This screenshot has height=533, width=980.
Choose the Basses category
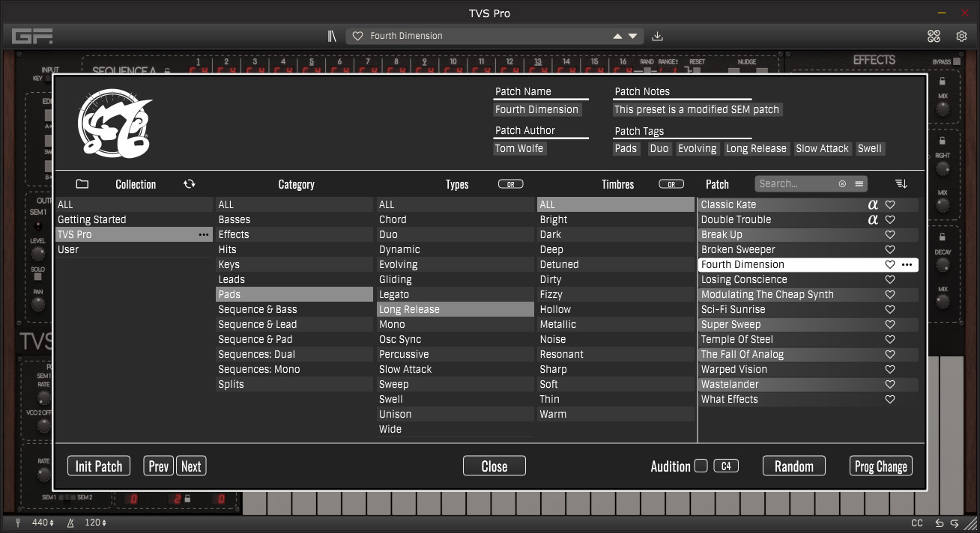pyautogui.click(x=294, y=219)
